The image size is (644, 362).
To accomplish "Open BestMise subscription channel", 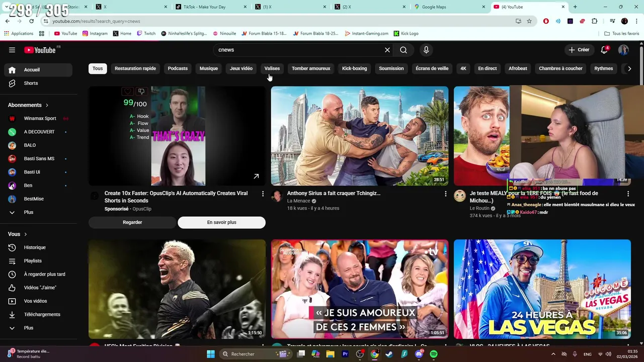I will point(38,199).
